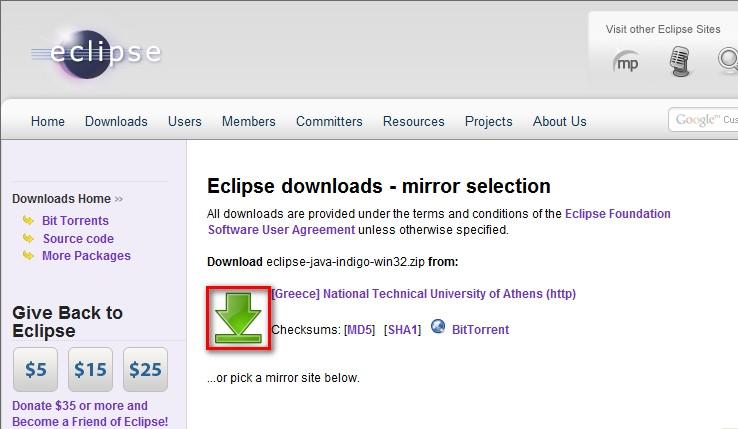
Task: Open the Home menu item
Action: coord(48,121)
